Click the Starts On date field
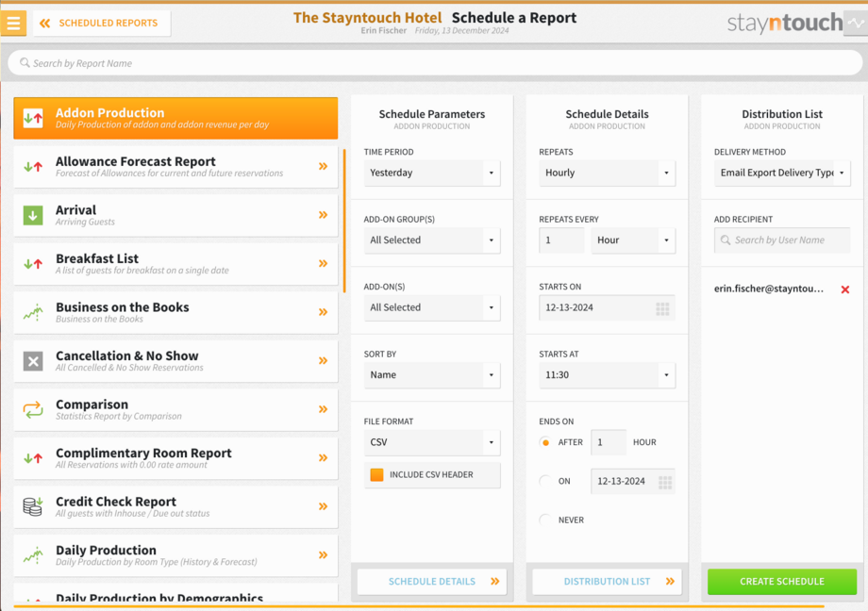Screen dimensions: 868x611 (607, 308)
